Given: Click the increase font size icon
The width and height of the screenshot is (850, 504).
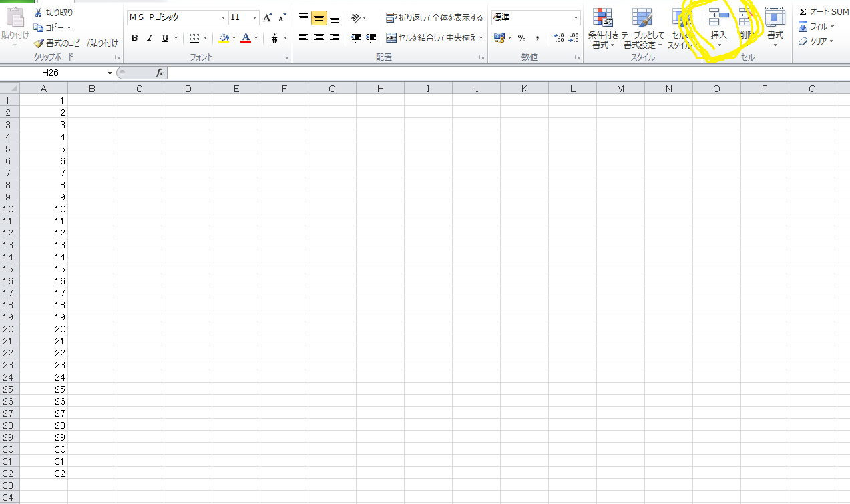Looking at the screenshot, I should point(268,18).
